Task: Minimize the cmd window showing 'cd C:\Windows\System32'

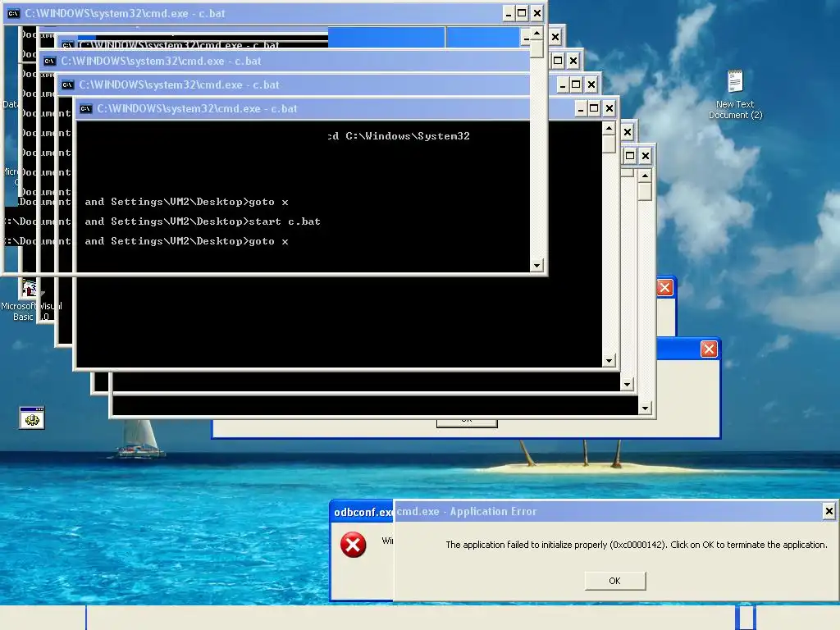Action: [x=581, y=109]
